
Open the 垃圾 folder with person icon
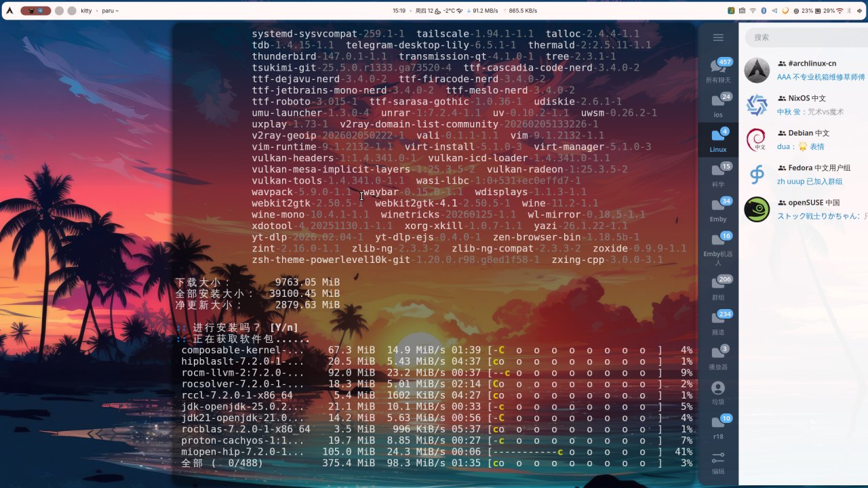pos(718,392)
